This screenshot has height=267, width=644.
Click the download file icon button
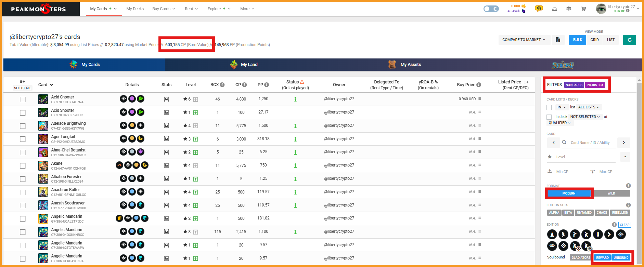click(558, 40)
